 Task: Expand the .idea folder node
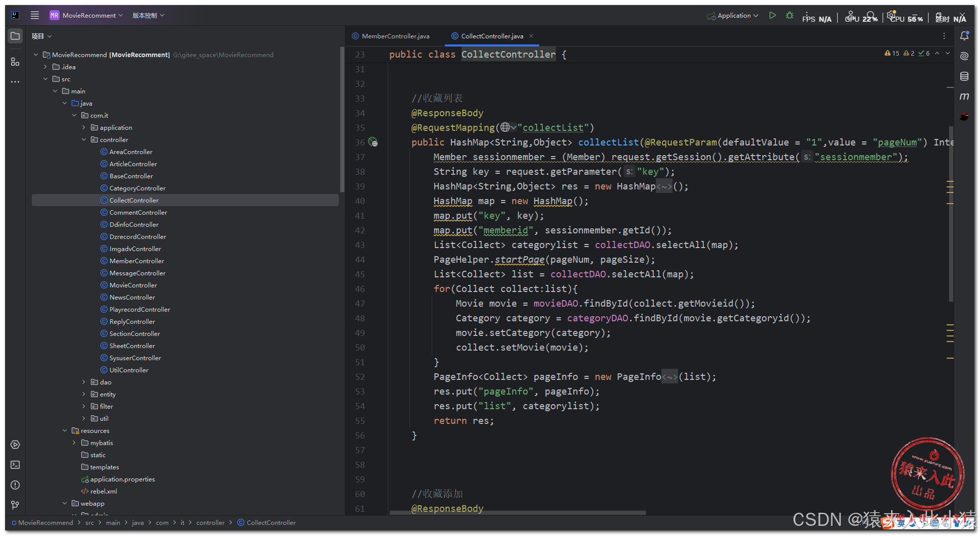(45, 67)
